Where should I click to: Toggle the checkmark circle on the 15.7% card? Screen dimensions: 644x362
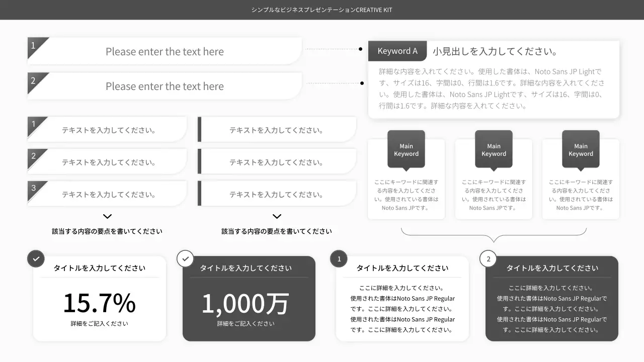click(36, 258)
